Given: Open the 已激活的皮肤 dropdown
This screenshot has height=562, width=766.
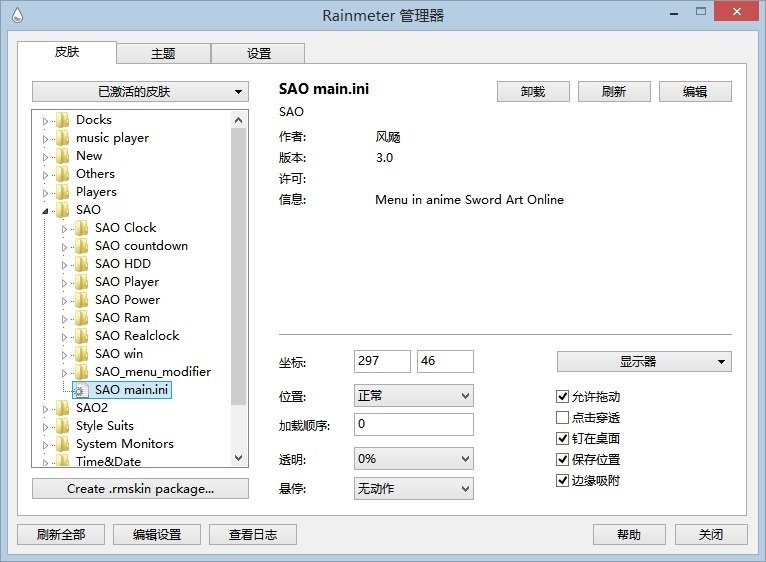Looking at the screenshot, I should [x=140, y=92].
